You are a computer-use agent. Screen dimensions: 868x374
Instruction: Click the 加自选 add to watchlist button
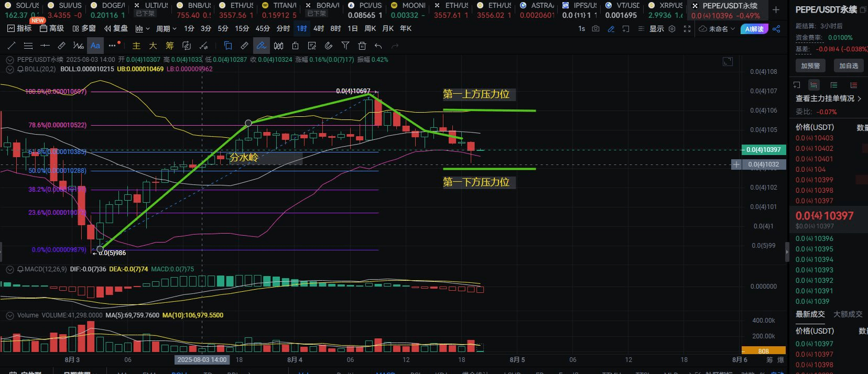(x=849, y=66)
